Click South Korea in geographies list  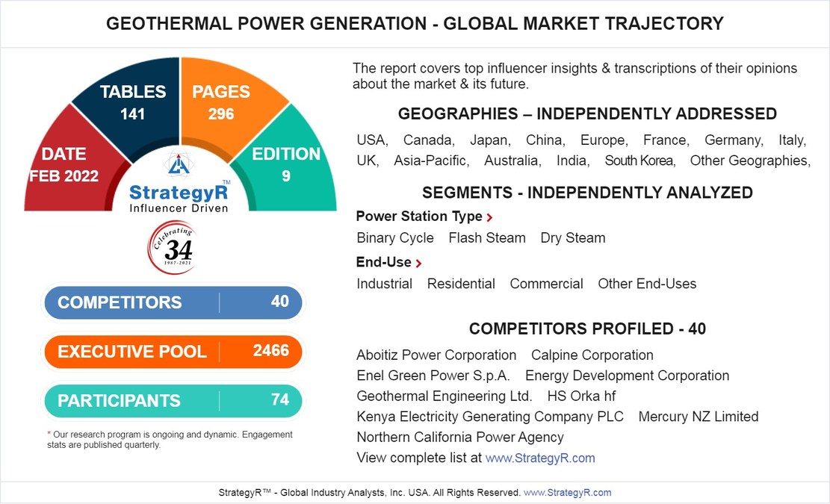click(640, 161)
